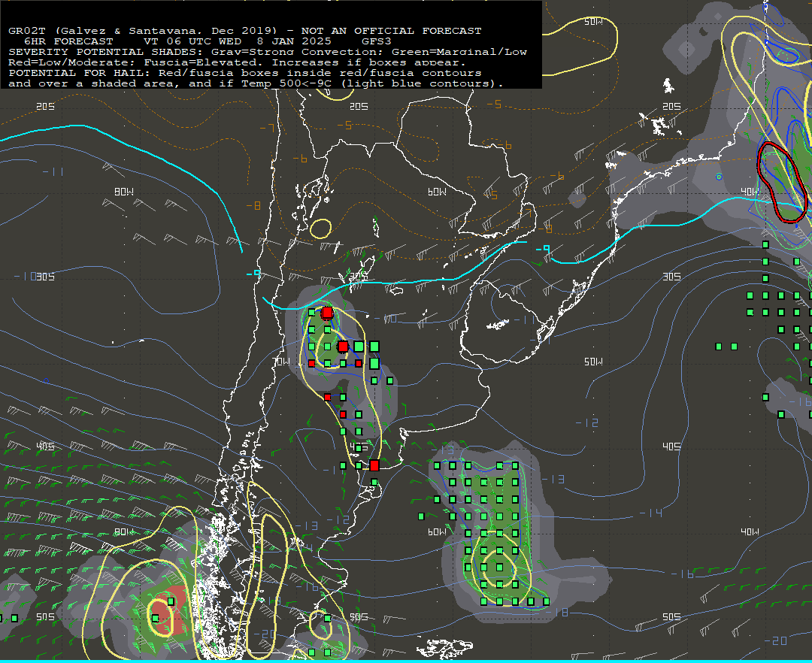Click the white reservoir outline in Uruguay
This screenshot has height=663, width=812.
tap(498, 325)
